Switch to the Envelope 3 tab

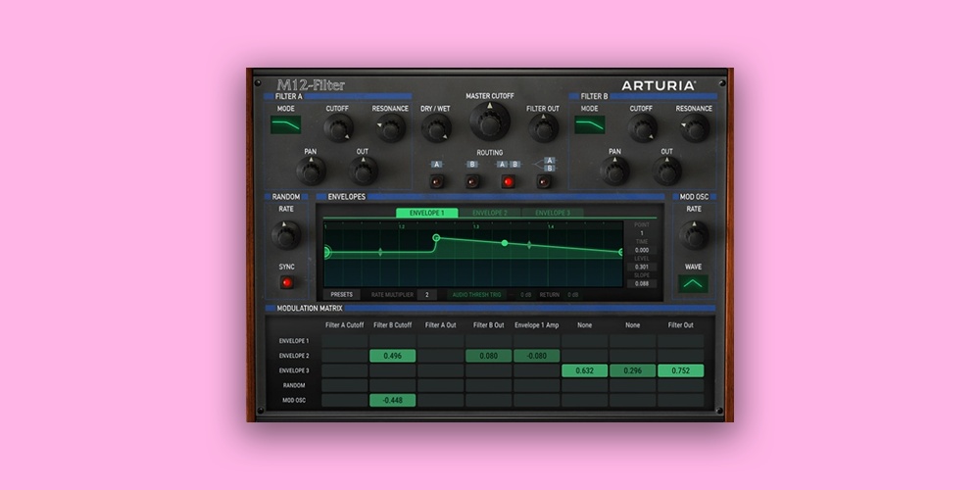(553, 213)
